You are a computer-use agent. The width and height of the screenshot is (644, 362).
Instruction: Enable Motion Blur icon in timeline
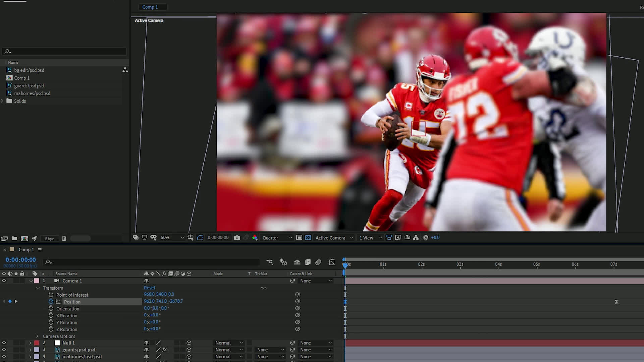(x=318, y=262)
